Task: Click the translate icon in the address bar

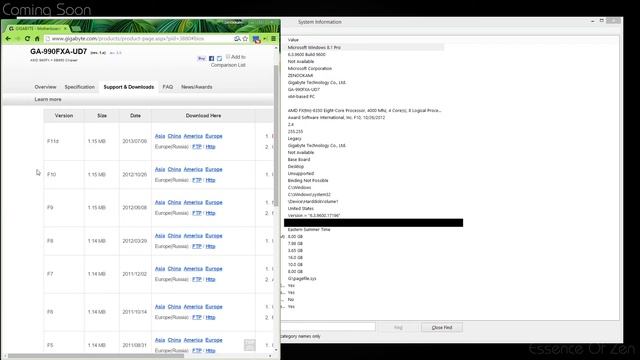Action: [237, 38]
